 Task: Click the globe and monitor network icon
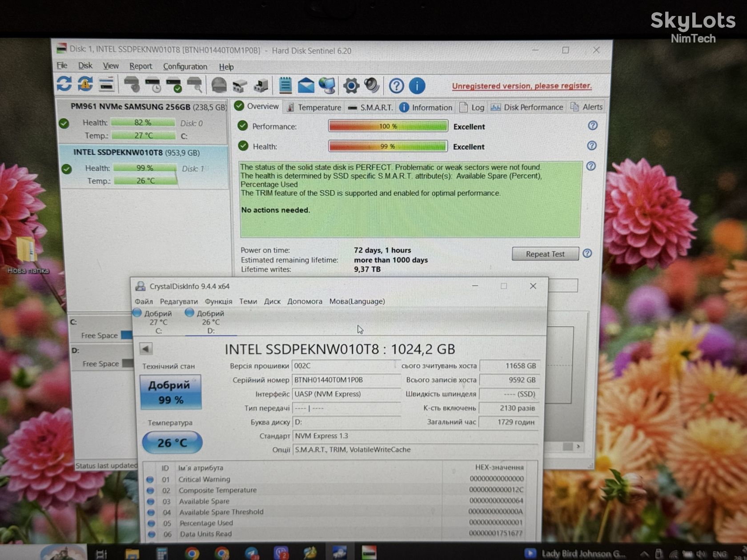pos(327,85)
